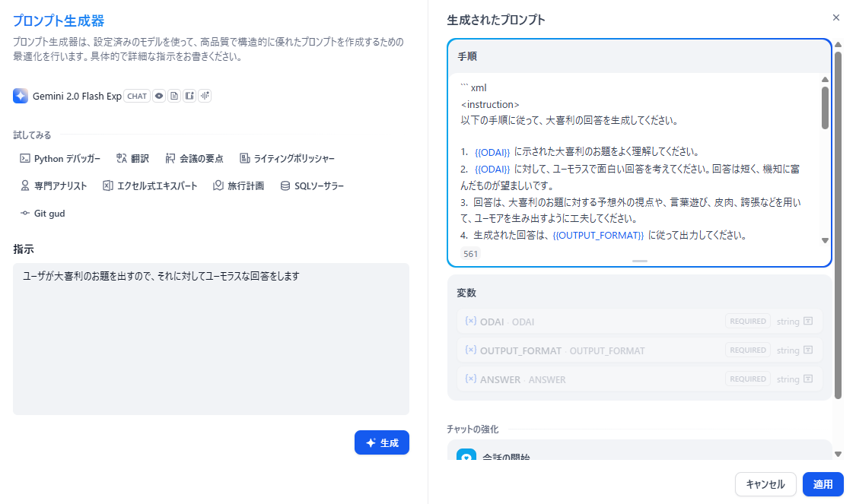Click the variable icon next to ODAI
856x504 pixels.
pyautogui.click(x=470, y=322)
